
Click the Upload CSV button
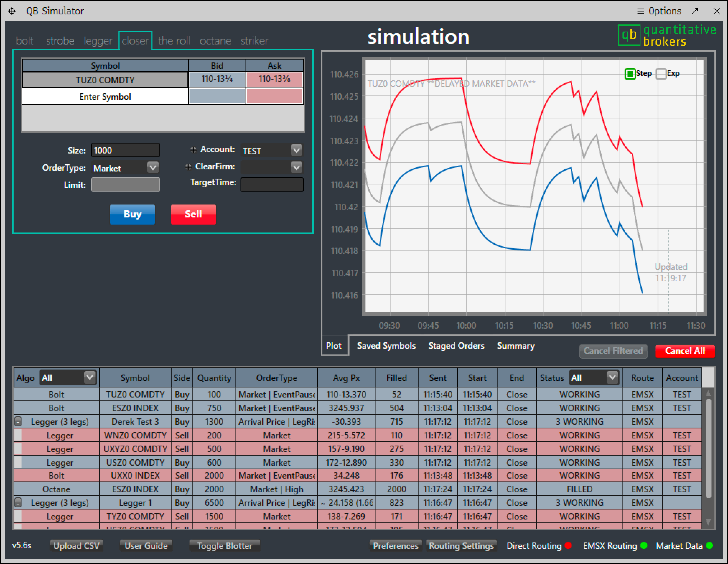click(76, 546)
